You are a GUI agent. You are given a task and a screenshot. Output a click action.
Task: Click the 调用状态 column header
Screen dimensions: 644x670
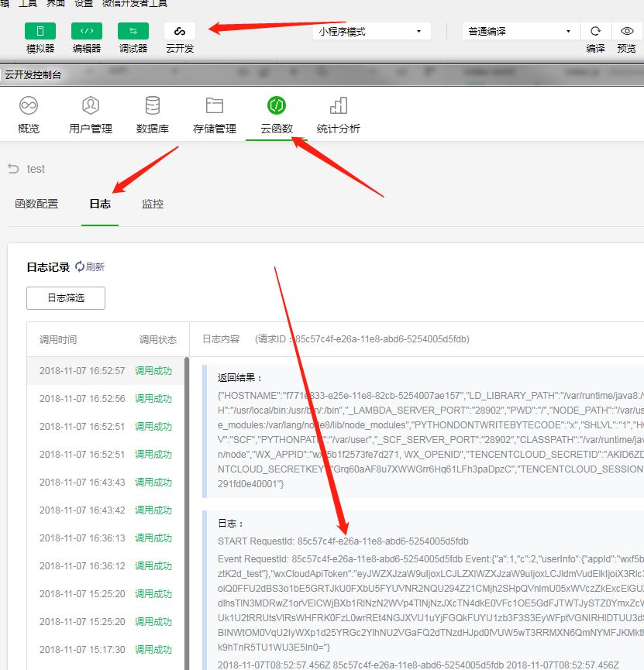point(158,340)
